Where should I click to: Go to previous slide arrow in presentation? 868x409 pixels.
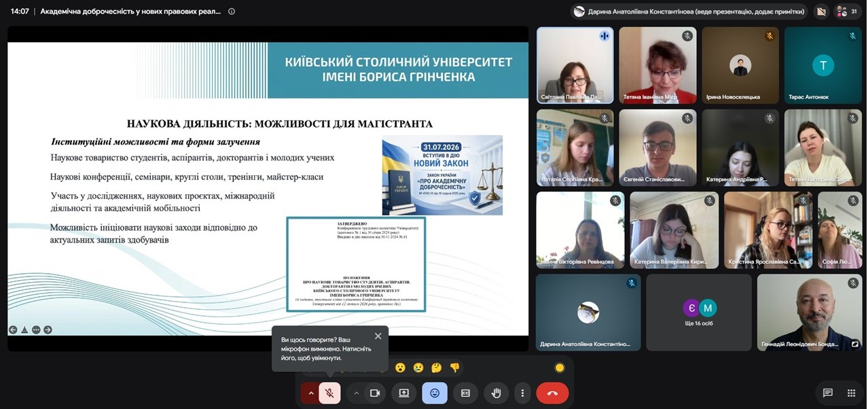(x=13, y=330)
